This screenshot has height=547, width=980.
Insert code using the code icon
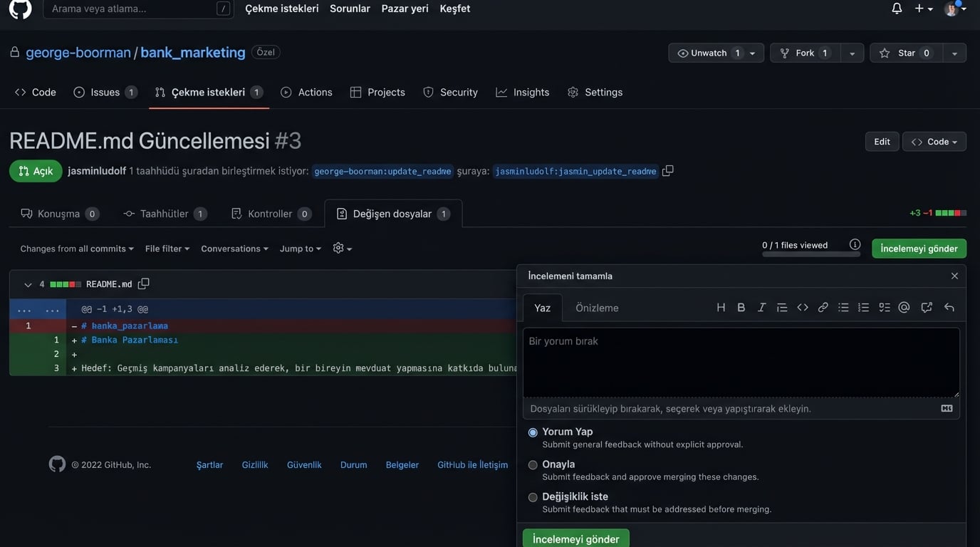point(803,308)
